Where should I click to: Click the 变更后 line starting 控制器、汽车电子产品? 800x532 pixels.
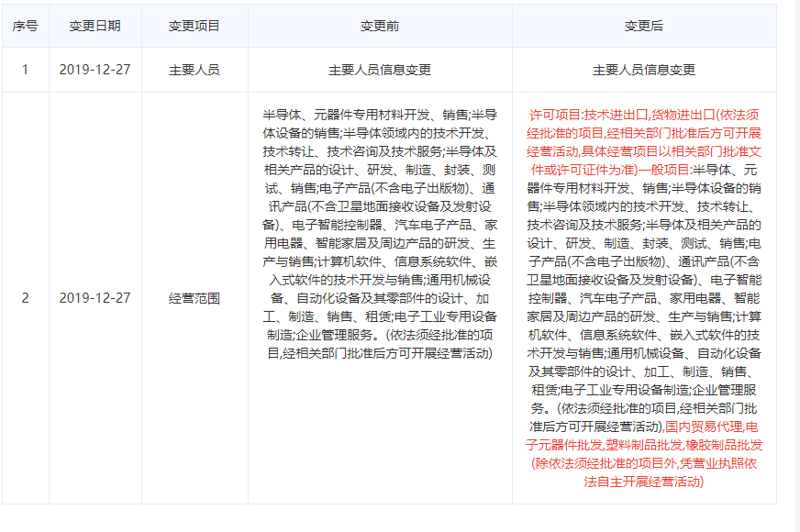coord(644,298)
